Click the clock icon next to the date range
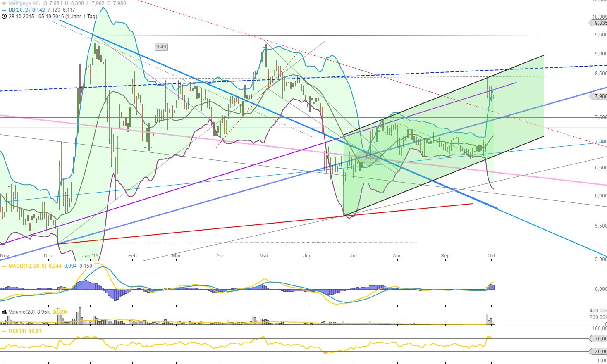The width and height of the screenshot is (607, 364). pos(4,17)
